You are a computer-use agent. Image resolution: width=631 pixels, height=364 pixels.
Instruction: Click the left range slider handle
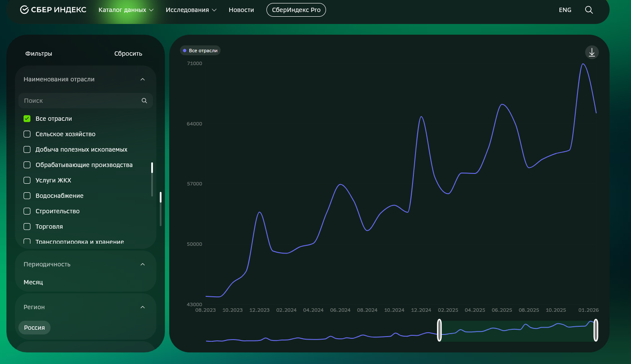[x=439, y=330]
